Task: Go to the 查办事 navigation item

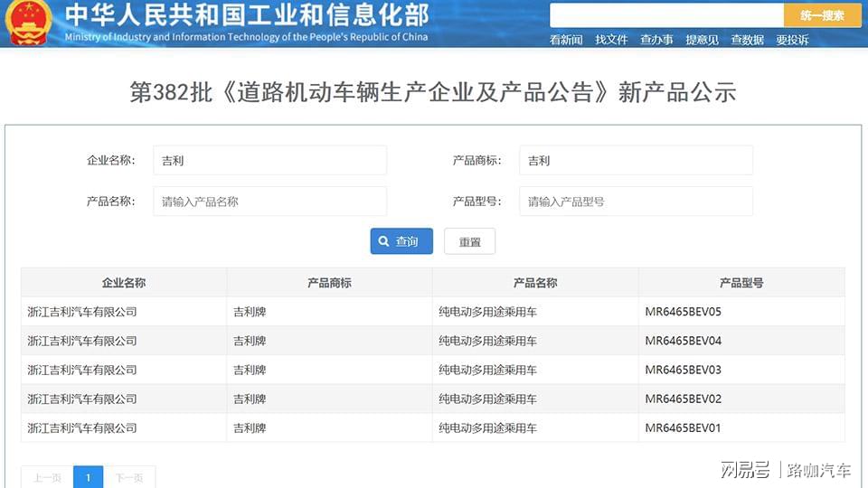Action: tap(656, 40)
